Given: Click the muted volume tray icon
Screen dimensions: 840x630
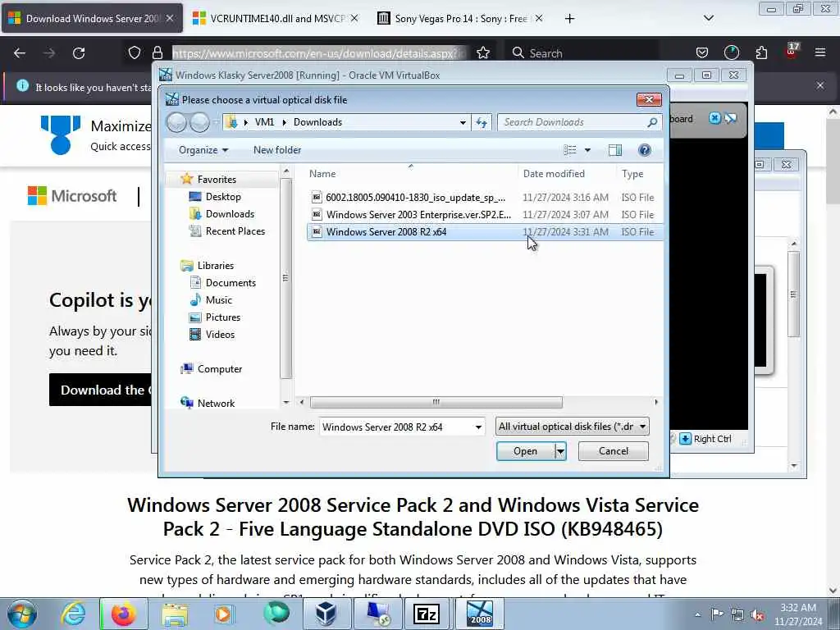Looking at the screenshot, I should click(x=757, y=615).
